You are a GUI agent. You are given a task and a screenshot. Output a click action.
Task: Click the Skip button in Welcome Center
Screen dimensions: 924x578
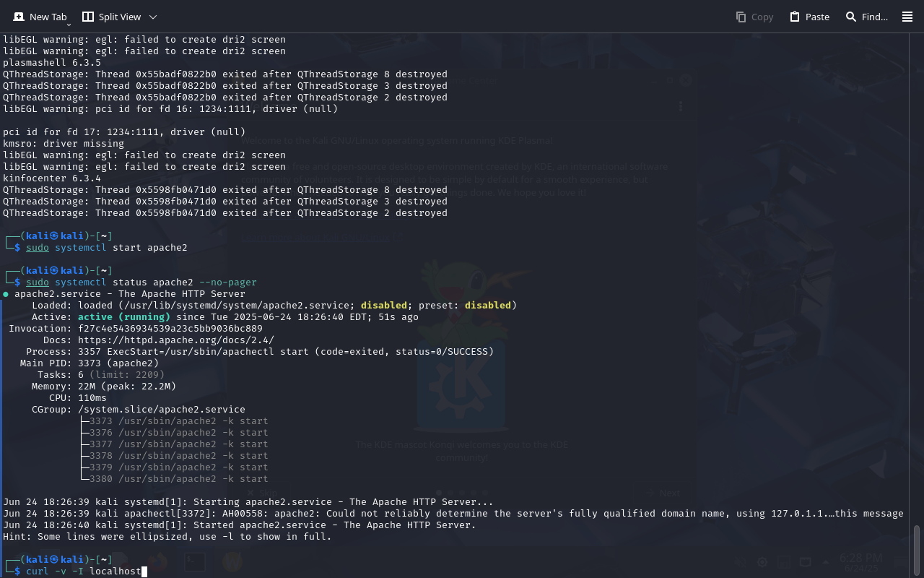(x=261, y=493)
